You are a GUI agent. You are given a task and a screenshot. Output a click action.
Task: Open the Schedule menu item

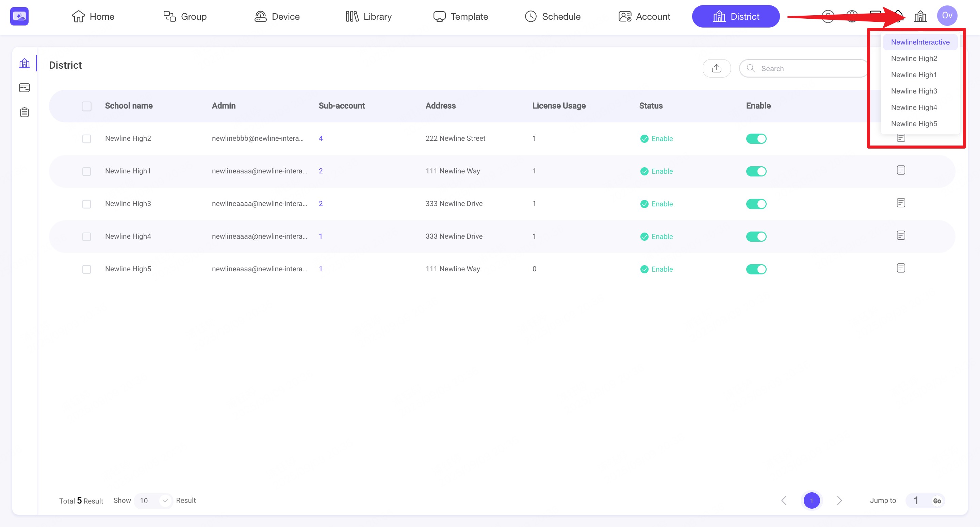(x=552, y=17)
